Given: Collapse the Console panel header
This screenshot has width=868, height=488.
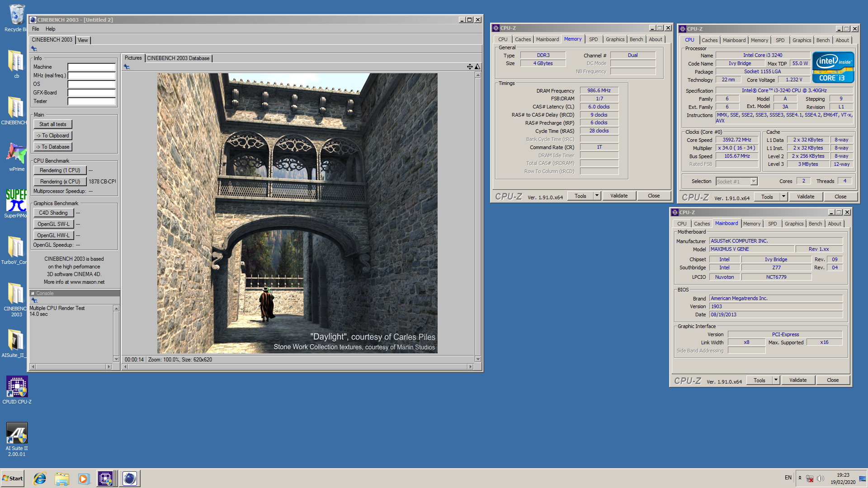Looking at the screenshot, I should point(33,293).
